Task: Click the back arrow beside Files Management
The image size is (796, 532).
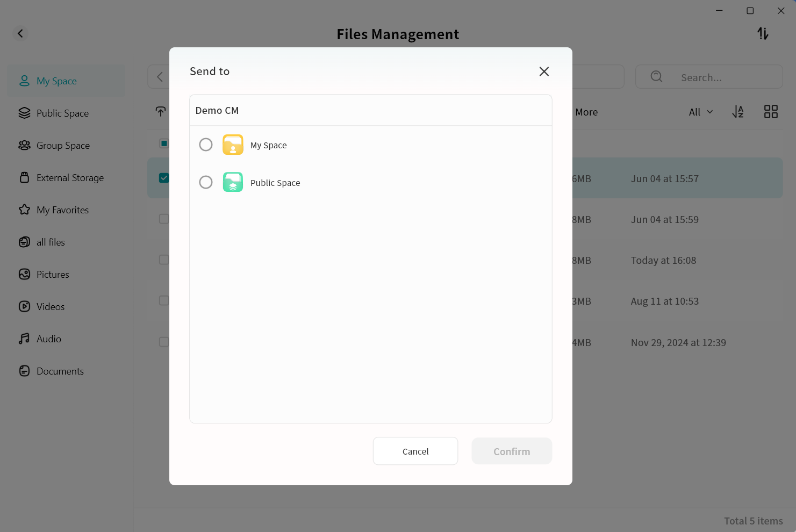Action: point(20,33)
